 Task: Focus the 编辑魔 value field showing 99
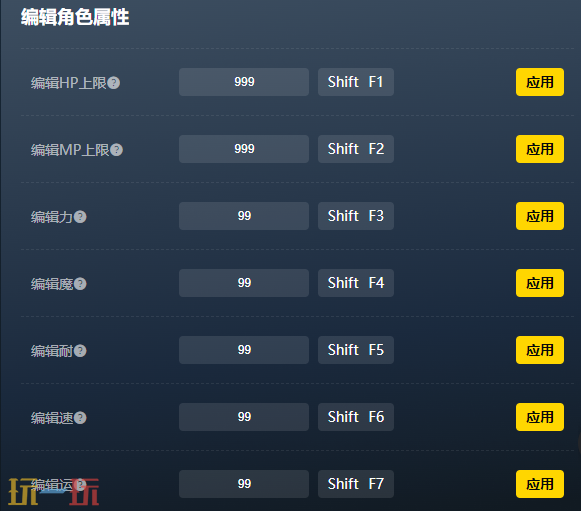pos(244,283)
